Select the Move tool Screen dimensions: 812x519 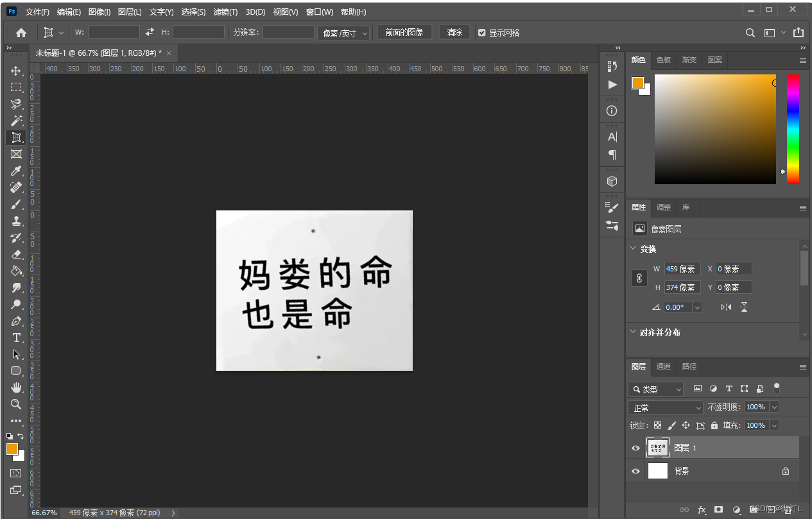[x=16, y=71]
